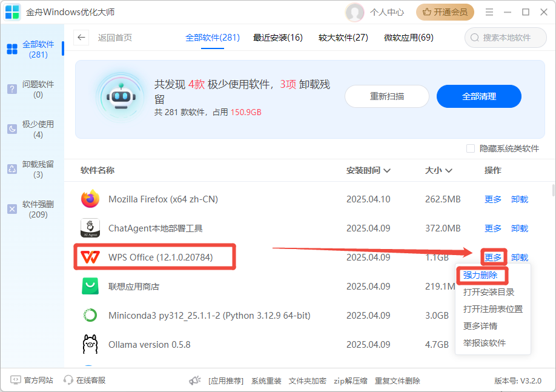Uninstall WPS Office via 卸载 link
This screenshot has height=392, width=556.
click(x=520, y=257)
